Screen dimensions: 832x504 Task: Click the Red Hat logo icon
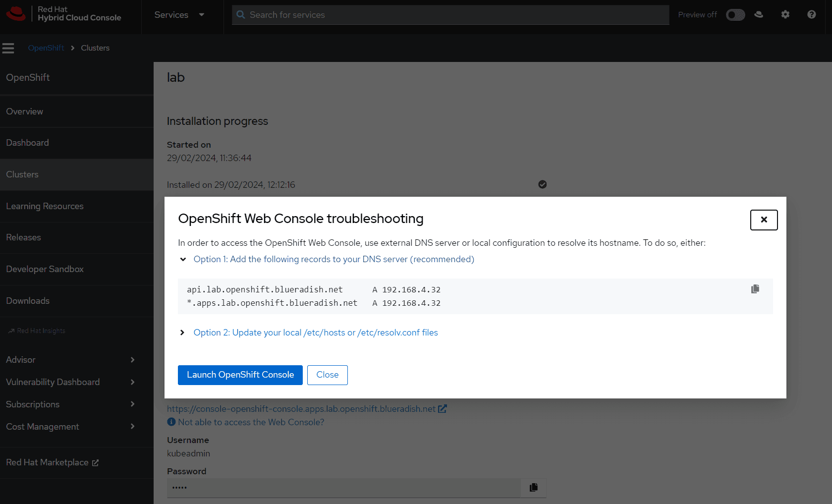16,14
